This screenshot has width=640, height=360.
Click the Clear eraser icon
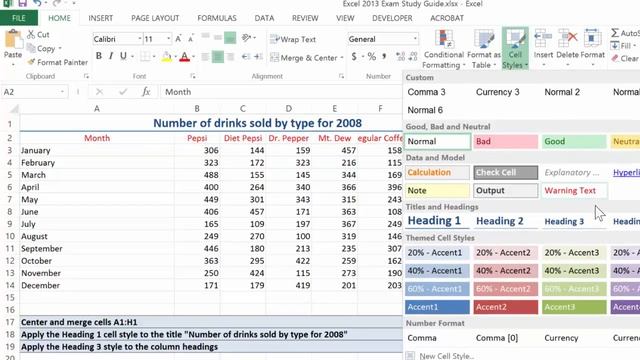pos(615,59)
